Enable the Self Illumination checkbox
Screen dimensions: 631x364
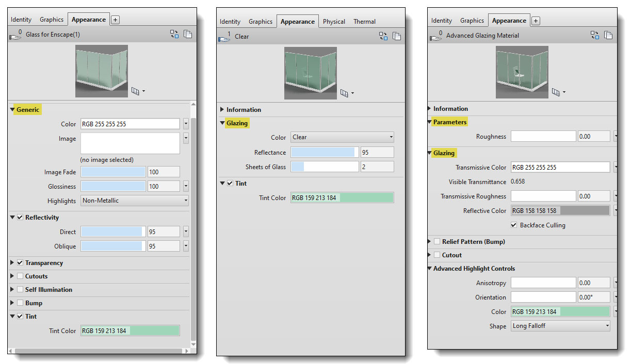[20, 290]
